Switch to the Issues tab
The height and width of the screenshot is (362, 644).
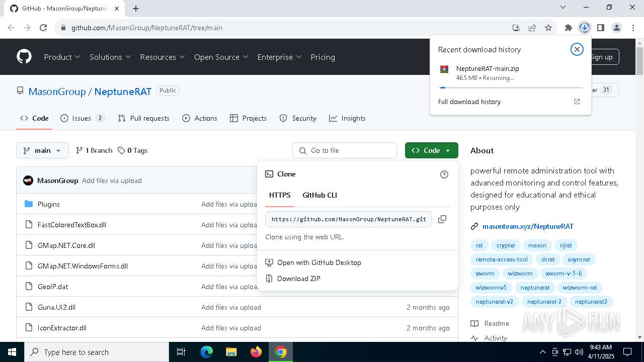tap(83, 118)
